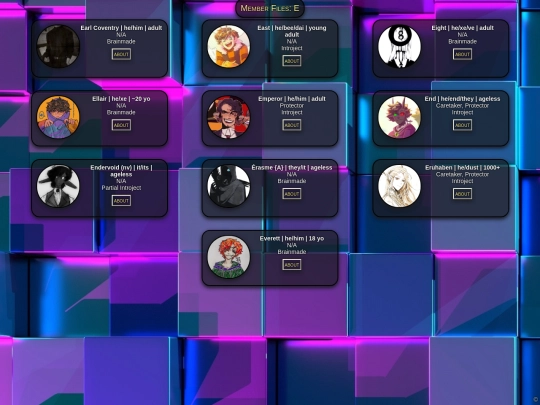Click 'Caretaker, Protector' on Eruhaben's card
The image size is (540, 405).
462,174
